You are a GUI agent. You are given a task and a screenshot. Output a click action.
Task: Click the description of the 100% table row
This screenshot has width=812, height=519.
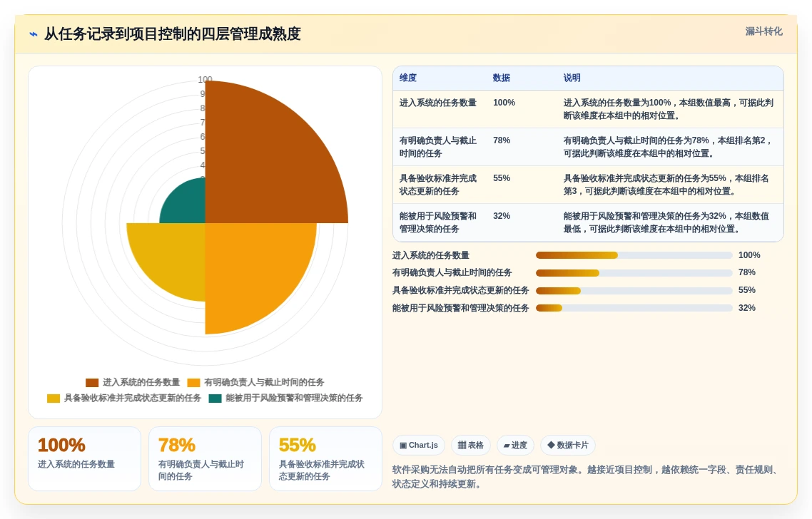coord(669,109)
